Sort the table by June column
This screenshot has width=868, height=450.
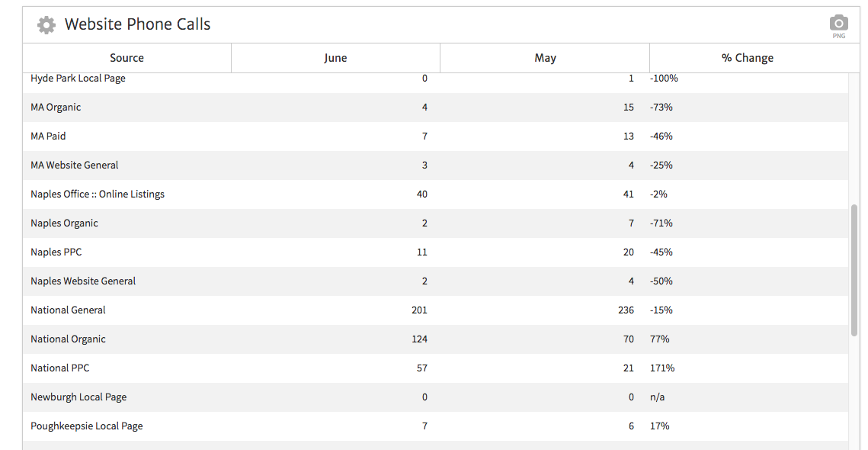tap(335, 57)
